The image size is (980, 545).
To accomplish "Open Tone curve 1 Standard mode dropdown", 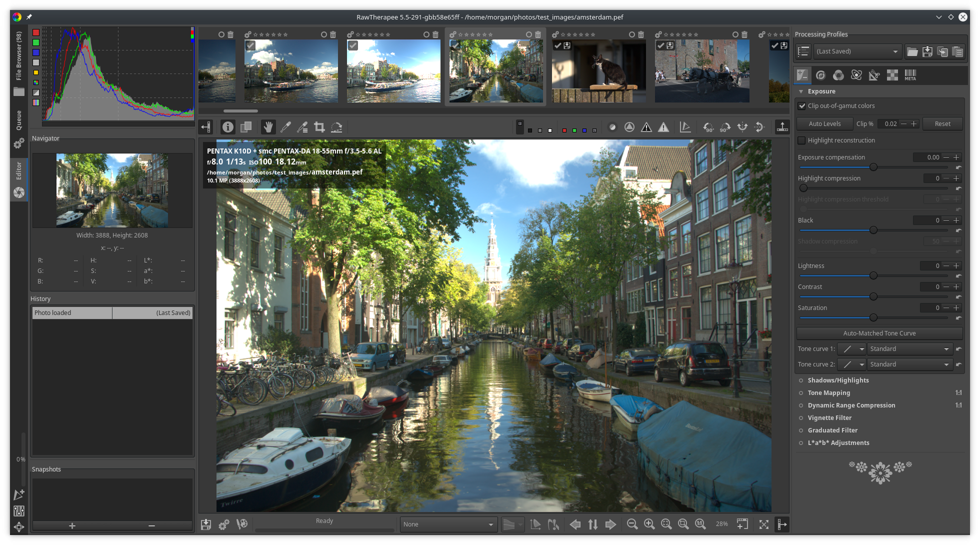I will click(909, 349).
